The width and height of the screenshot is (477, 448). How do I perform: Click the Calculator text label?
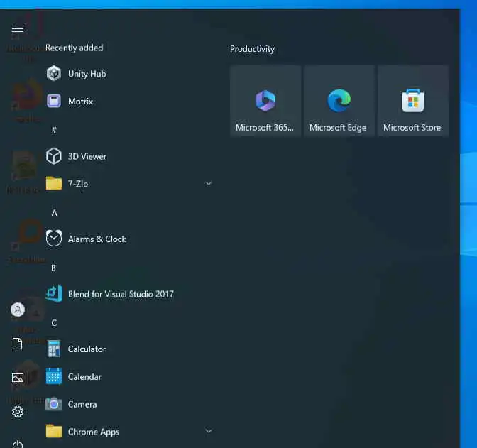87,349
